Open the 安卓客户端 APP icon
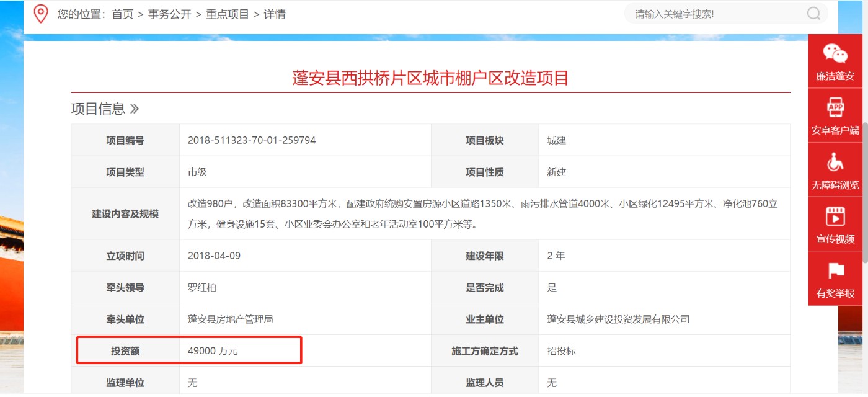 click(x=835, y=108)
